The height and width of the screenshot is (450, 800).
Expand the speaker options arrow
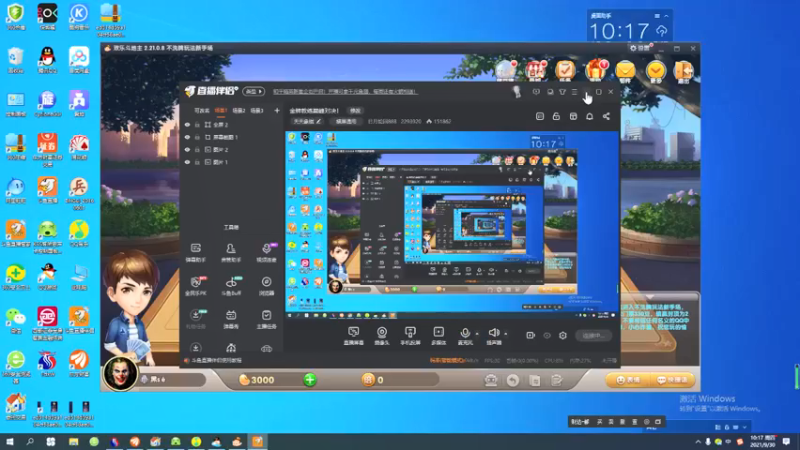pos(506,334)
